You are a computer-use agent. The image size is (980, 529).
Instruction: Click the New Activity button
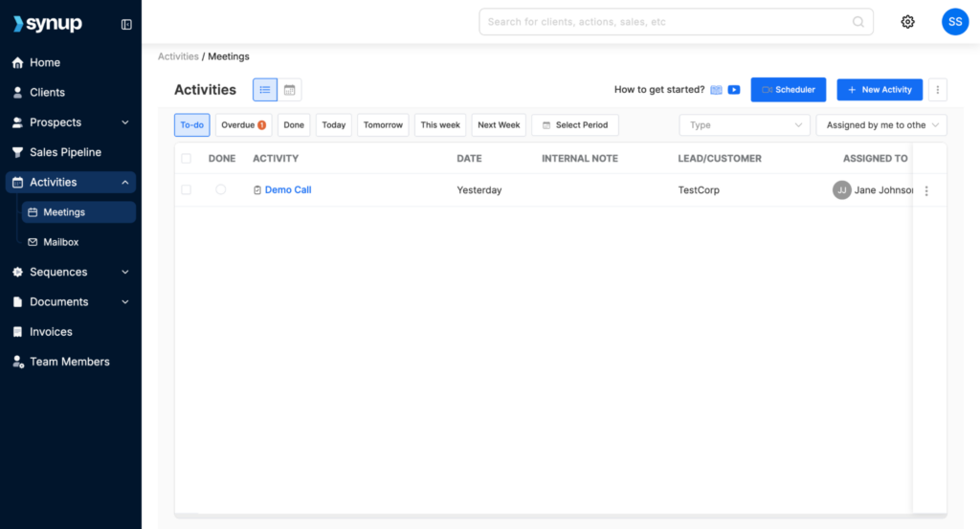pos(880,90)
